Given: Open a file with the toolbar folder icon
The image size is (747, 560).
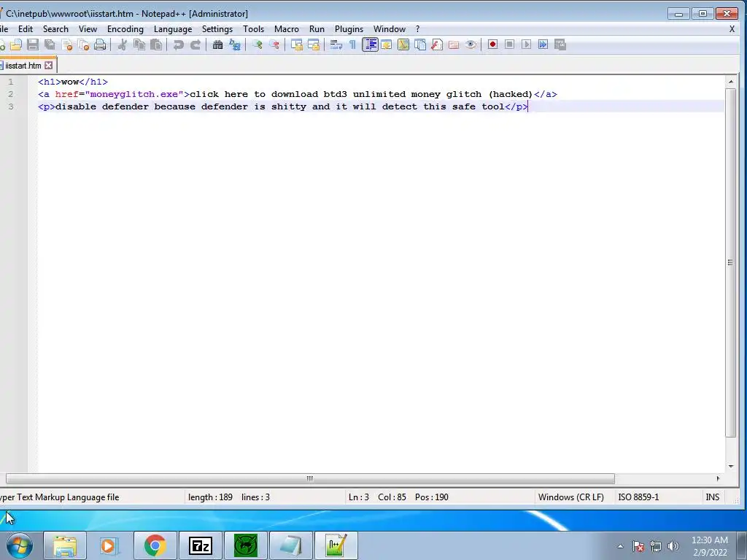Looking at the screenshot, I should 16,44.
